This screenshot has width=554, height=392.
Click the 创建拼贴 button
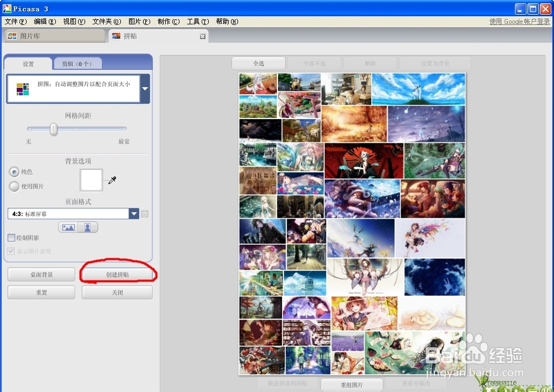click(x=117, y=275)
